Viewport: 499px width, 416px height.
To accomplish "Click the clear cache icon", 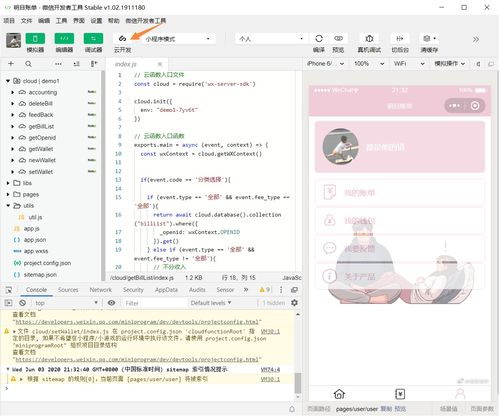I will pyautogui.click(x=429, y=38).
